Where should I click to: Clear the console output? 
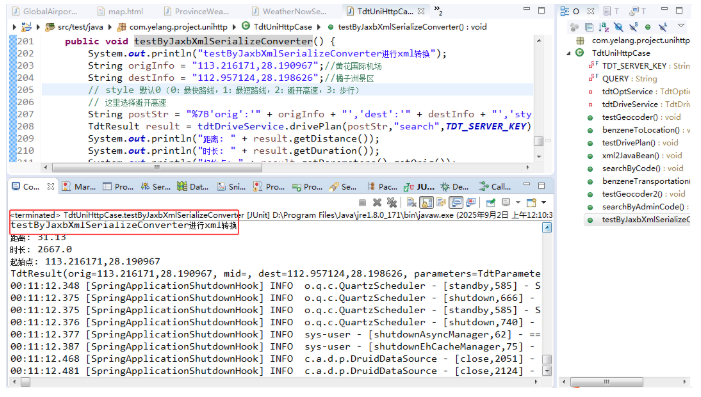click(412, 203)
